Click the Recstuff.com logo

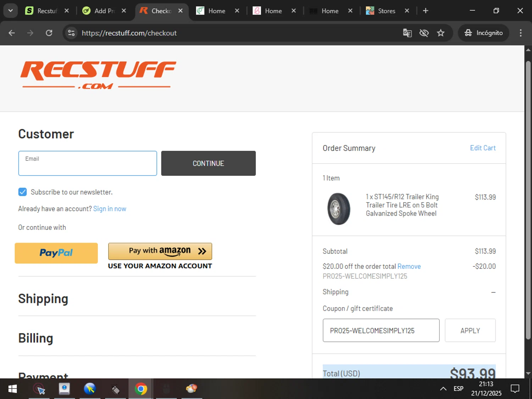(x=98, y=75)
